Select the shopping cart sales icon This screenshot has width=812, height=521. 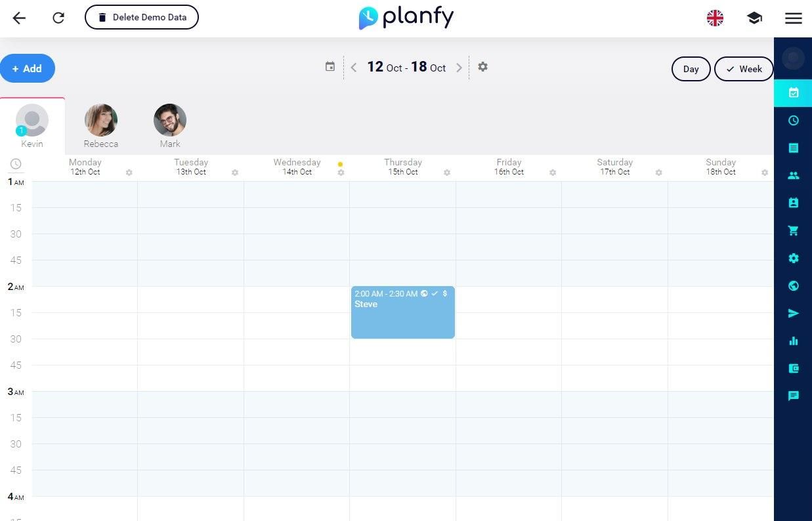794,230
